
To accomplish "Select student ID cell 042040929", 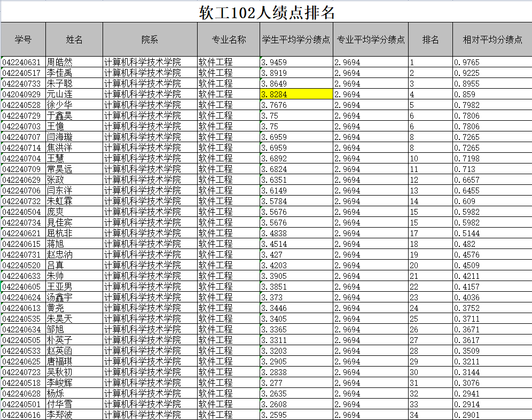I will (x=23, y=94).
